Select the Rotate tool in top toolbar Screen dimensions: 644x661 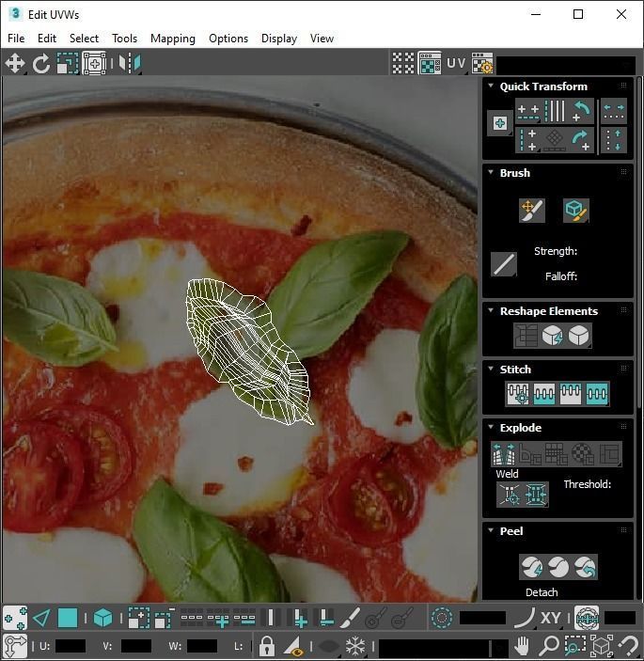41,64
